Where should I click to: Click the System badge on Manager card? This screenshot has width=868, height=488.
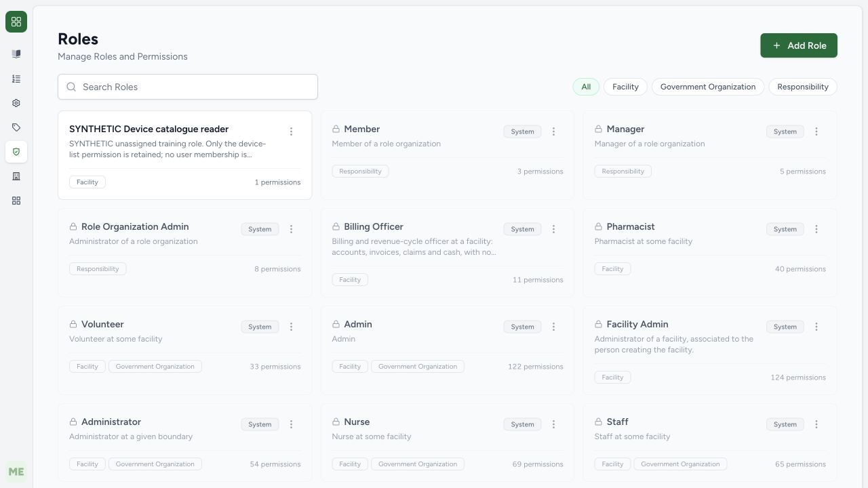pos(785,131)
